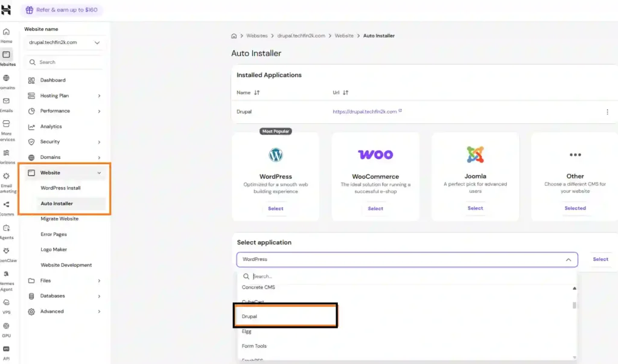
Task: Click the application list Search field
Action: 407,276
